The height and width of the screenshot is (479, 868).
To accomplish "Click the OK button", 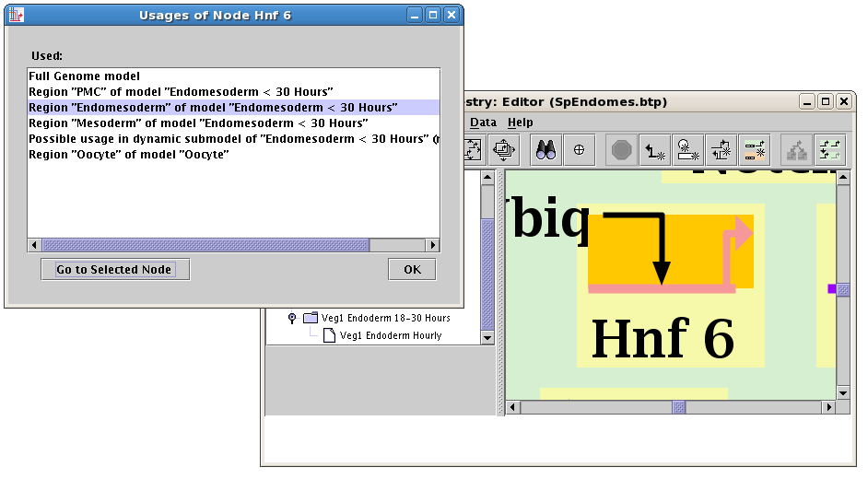I will coord(412,270).
